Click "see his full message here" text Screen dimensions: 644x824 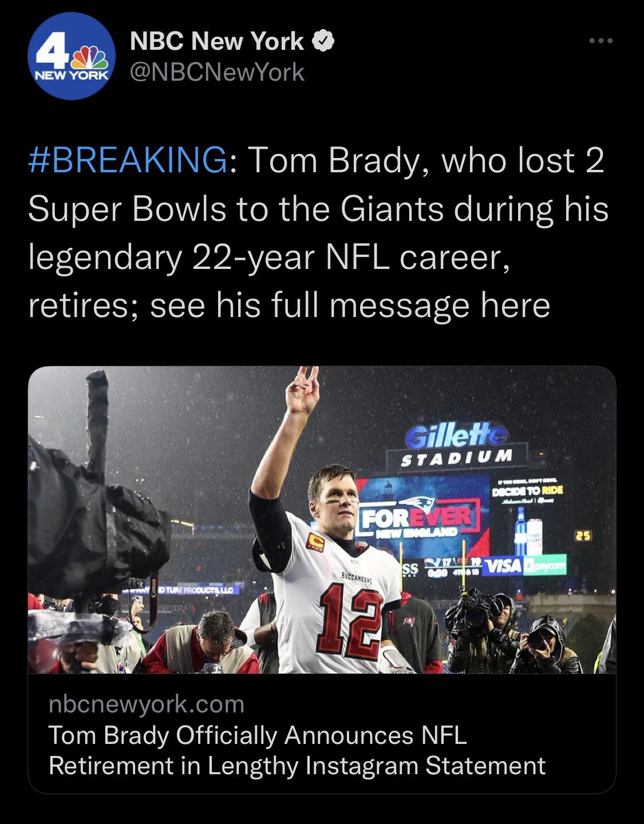[350, 305]
